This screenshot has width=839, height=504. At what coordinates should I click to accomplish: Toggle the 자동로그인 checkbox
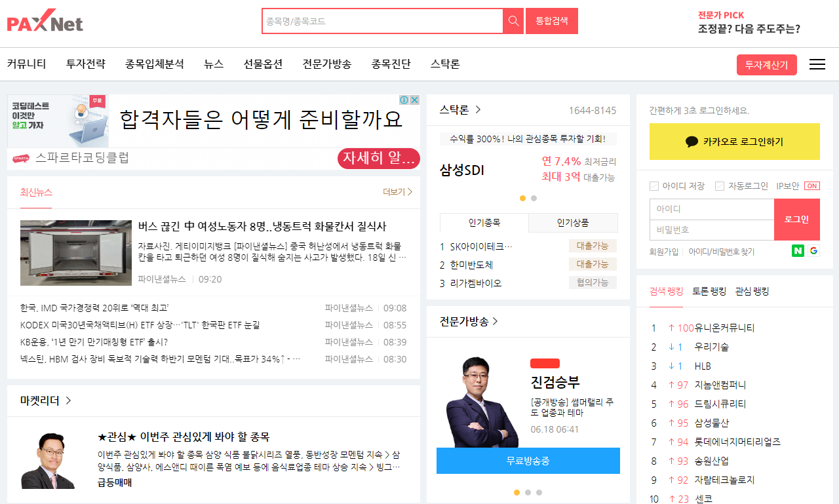[x=720, y=186]
